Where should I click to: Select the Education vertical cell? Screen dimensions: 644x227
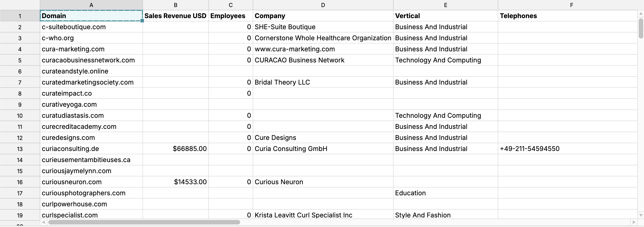(446, 193)
